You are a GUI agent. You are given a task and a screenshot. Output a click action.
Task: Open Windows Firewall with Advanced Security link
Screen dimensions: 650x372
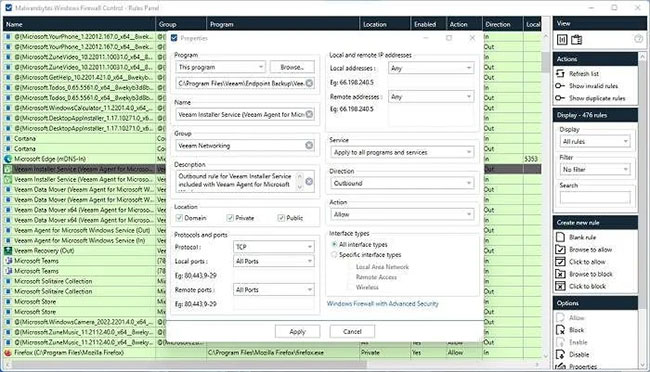coord(382,304)
